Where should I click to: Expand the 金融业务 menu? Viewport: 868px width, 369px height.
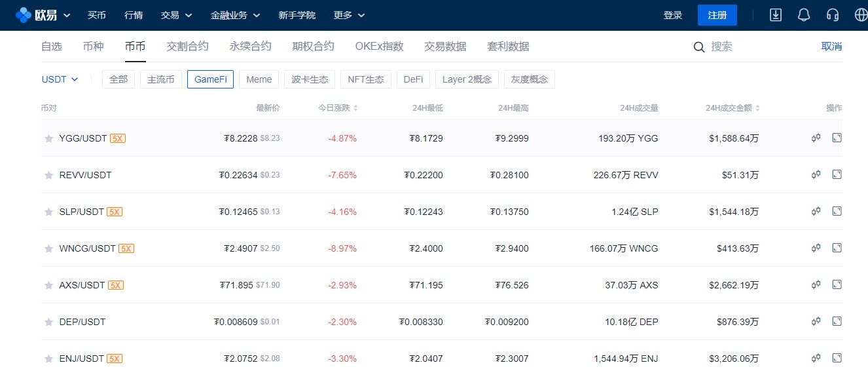235,15
